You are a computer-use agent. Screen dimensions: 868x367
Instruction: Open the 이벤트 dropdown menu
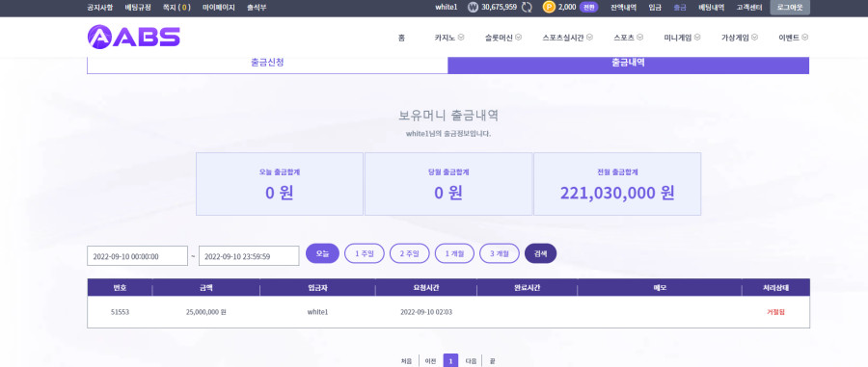[793, 38]
